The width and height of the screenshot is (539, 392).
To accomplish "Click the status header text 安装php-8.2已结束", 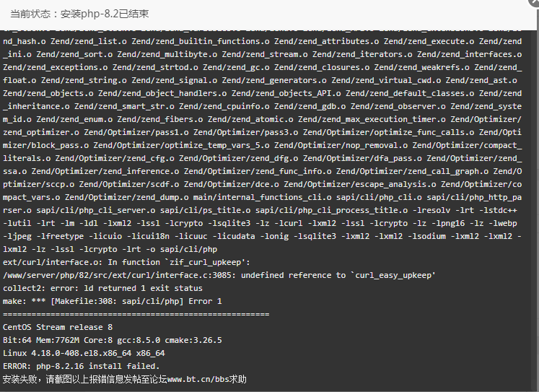I will [105, 14].
